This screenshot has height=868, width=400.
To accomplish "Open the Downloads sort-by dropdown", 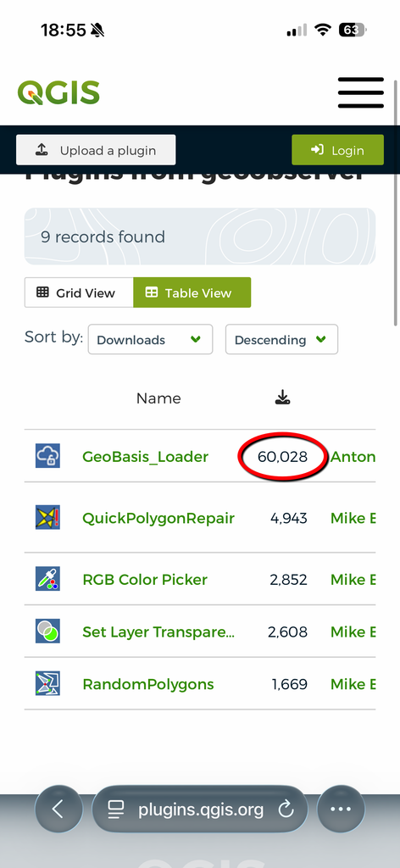I will [x=150, y=339].
